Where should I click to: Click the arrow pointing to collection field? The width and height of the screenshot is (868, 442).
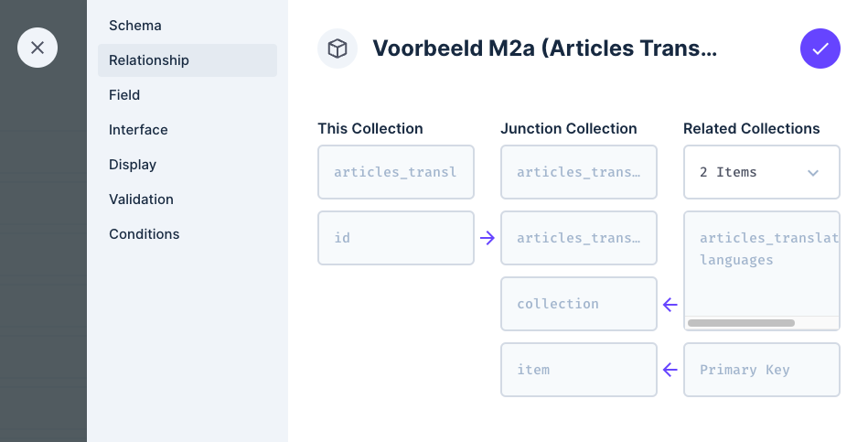click(x=670, y=304)
